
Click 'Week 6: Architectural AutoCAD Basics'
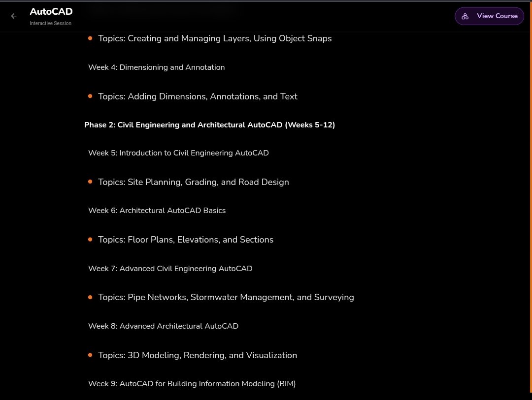pyautogui.click(x=157, y=211)
